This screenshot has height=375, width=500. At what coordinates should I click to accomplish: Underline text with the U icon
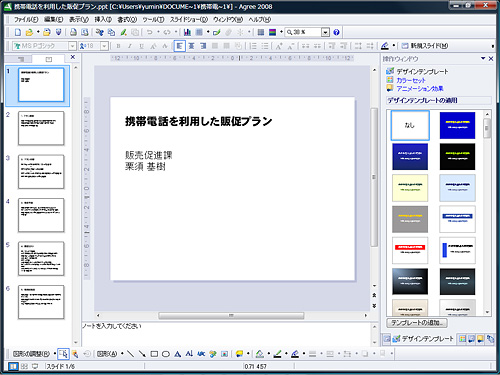coord(141,46)
